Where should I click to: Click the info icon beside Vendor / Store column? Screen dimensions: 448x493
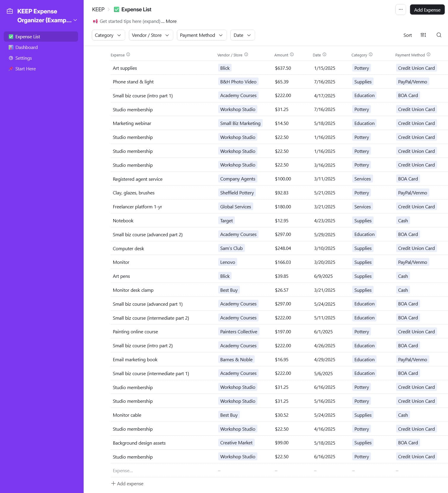246,55
